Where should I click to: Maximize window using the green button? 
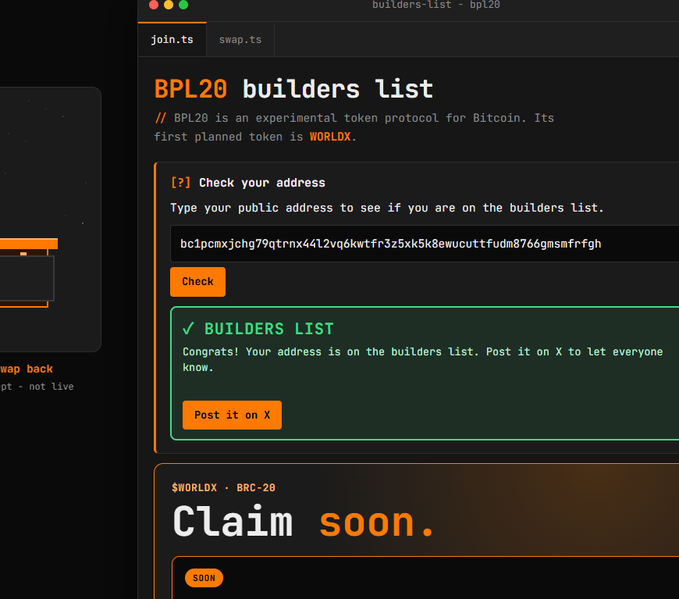[183, 5]
